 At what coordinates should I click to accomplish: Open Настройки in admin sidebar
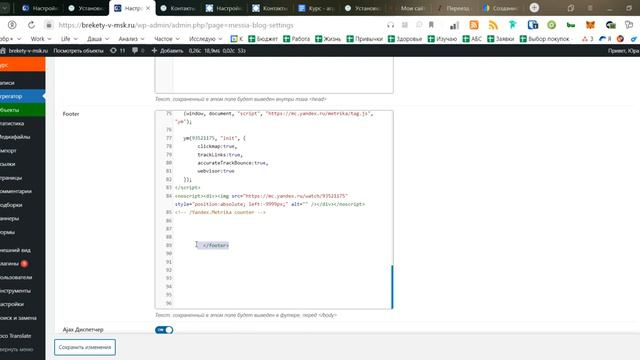coord(12,304)
